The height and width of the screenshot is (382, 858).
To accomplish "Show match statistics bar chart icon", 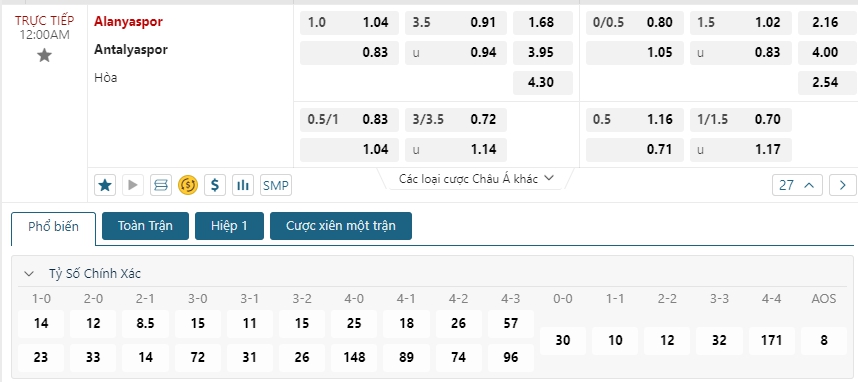I will tap(242, 186).
